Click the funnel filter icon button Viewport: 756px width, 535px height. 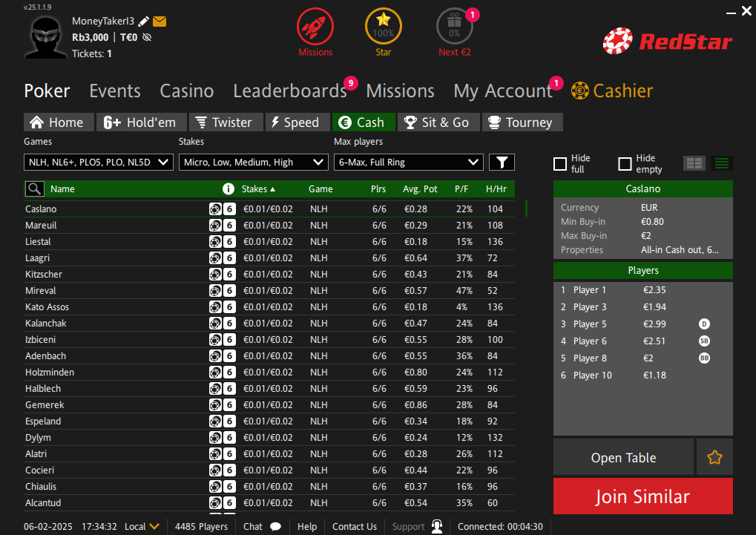(x=502, y=163)
